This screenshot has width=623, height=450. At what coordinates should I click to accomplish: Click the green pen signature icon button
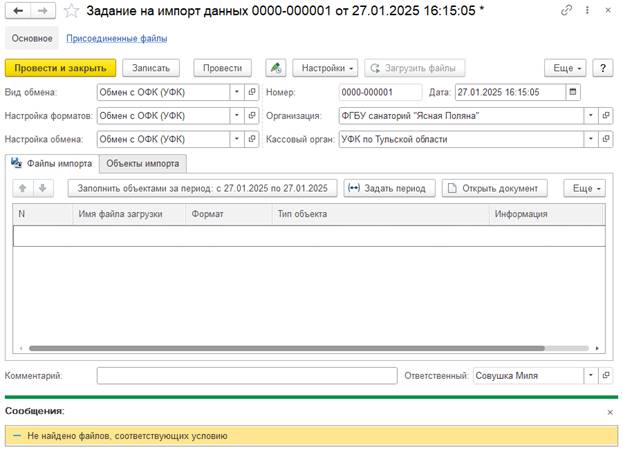click(x=276, y=68)
